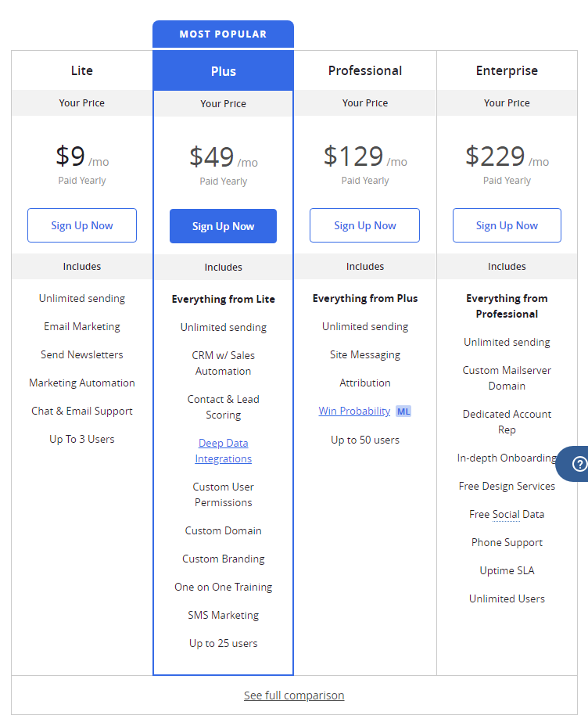Select the Lite plan header
This screenshot has height=726, width=588.
(x=82, y=70)
